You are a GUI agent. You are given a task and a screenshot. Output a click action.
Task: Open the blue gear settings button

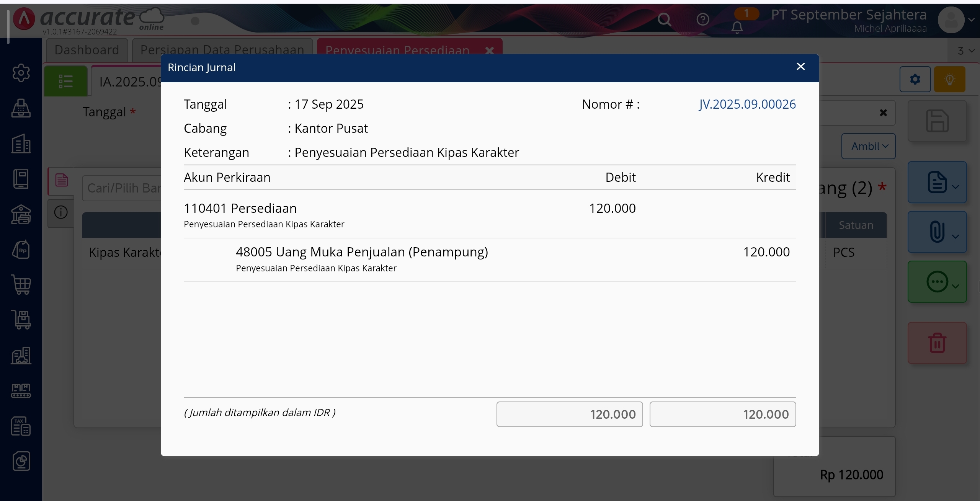[x=915, y=79]
